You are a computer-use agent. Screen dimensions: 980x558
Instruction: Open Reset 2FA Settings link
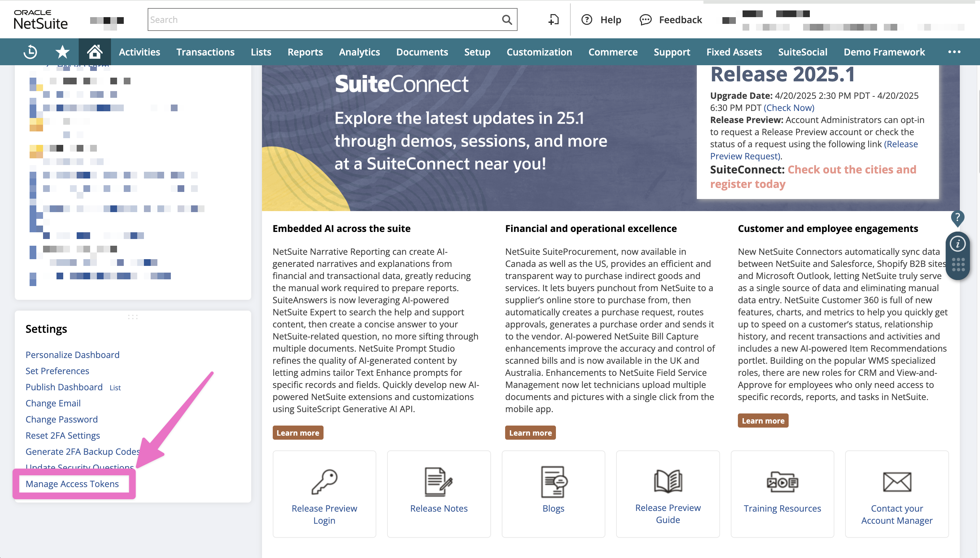(x=63, y=435)
